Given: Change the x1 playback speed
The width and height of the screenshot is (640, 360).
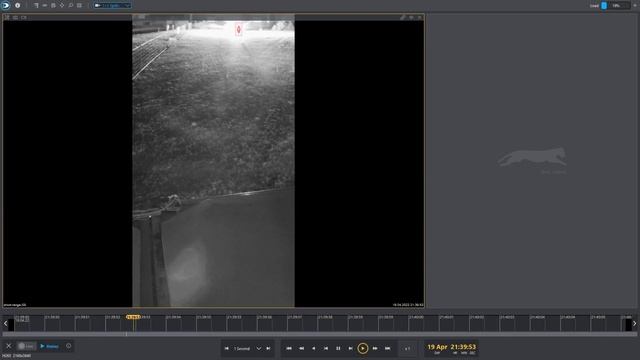Looking at the screenshot, I should point(407,348).
